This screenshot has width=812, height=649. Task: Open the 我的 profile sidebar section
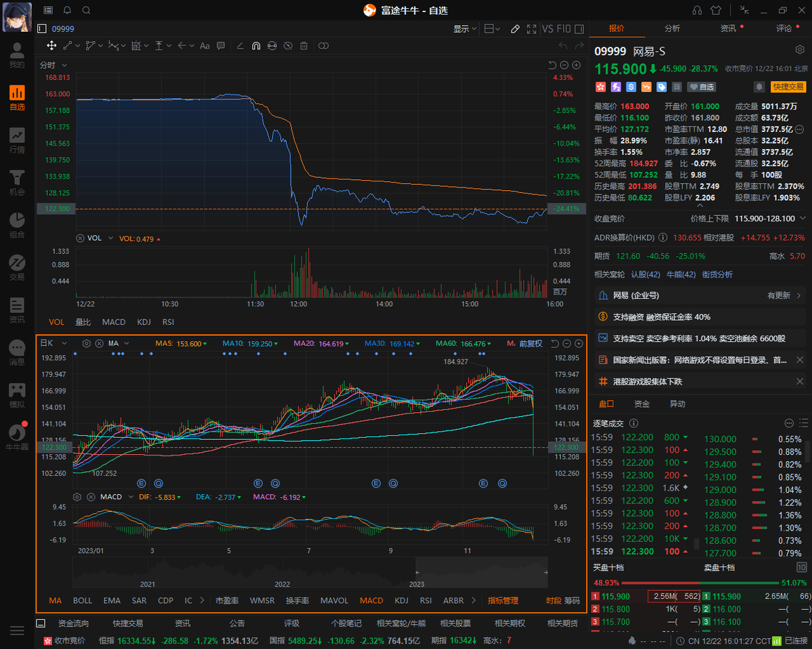click(x=17, y=55)
